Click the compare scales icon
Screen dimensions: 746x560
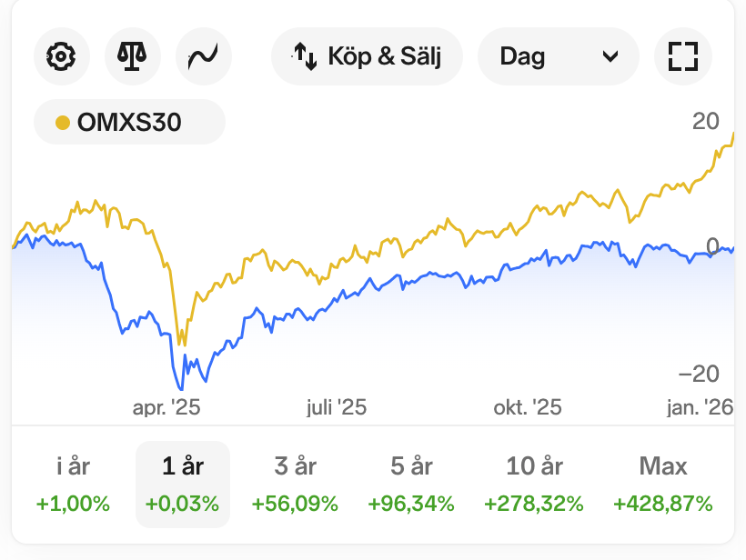(133, 56)
